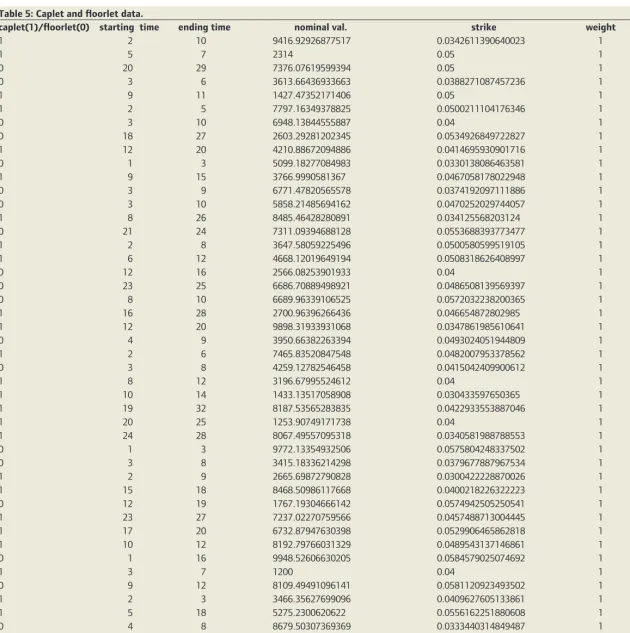Click strike value 0.0414695930901716
This screenshot has width=630, height=633.
tap(481, 150)
